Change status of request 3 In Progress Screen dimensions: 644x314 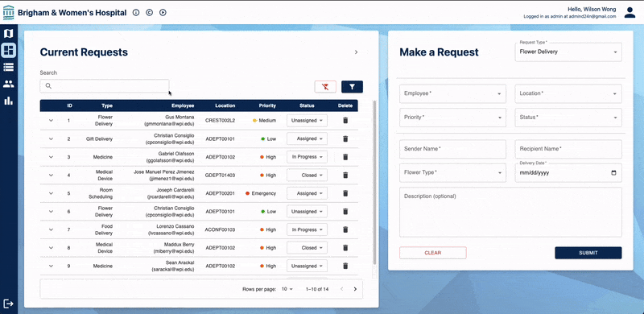[x=307, y=157]
